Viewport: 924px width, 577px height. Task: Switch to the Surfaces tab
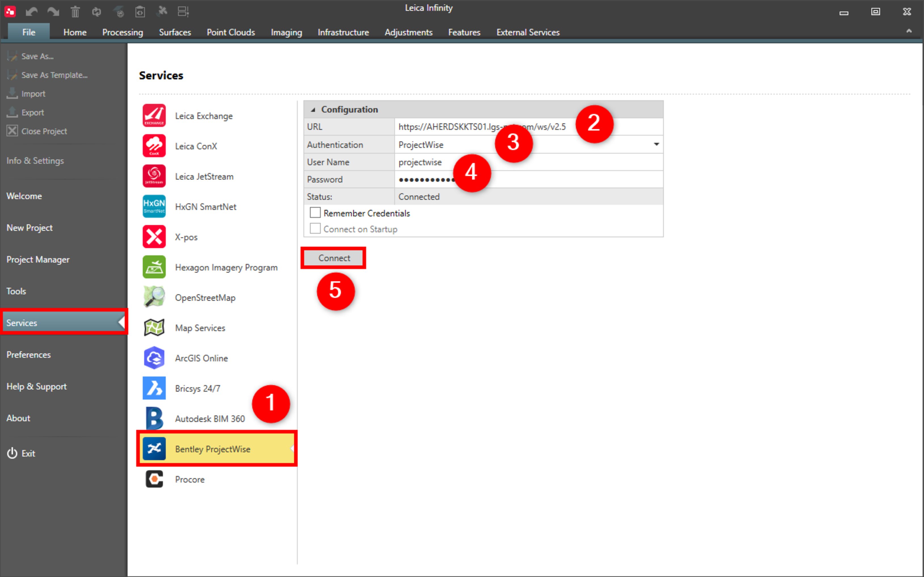tap(175, 32)
